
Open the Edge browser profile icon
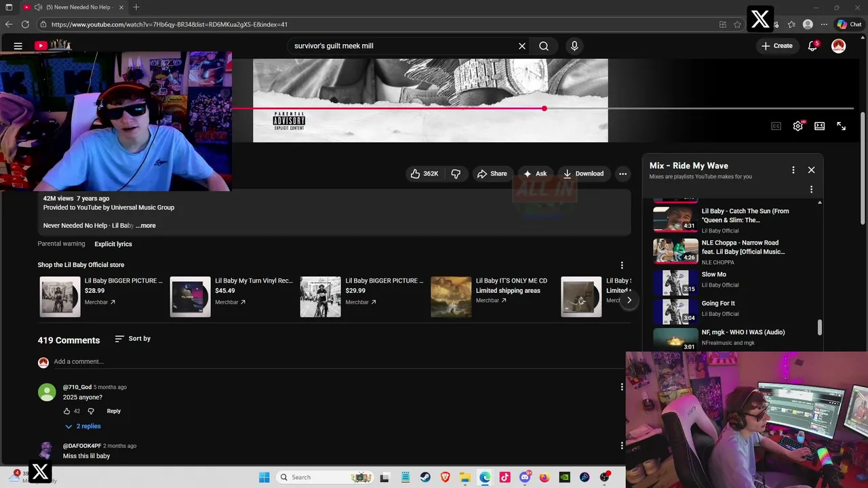pos(808,24)
